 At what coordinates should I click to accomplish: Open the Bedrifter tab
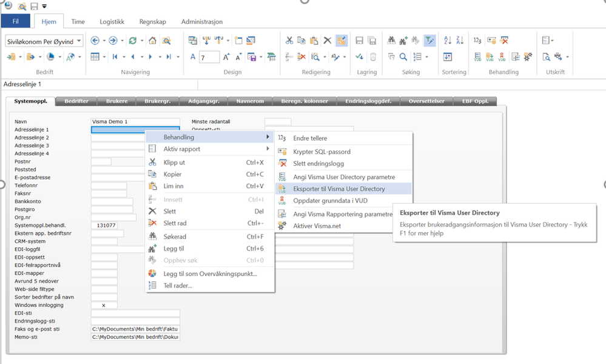pos(76,101)
